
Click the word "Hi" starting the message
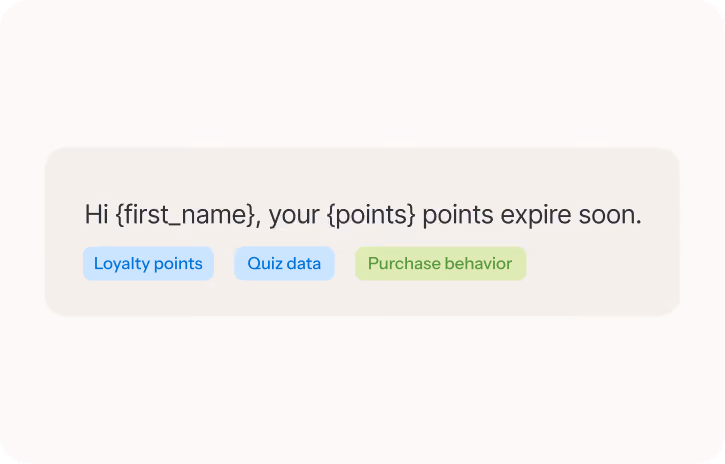coord(96,215)
